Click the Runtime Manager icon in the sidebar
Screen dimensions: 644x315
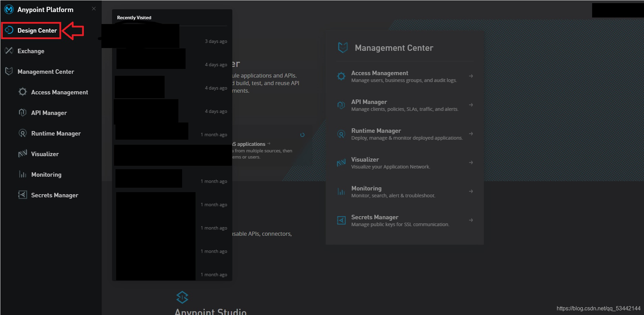click(23, 133)
